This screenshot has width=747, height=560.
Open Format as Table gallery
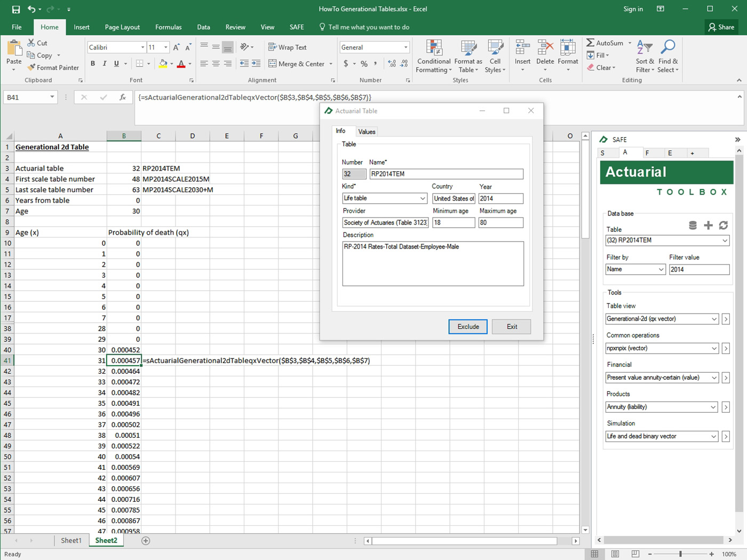coord(468,57)
